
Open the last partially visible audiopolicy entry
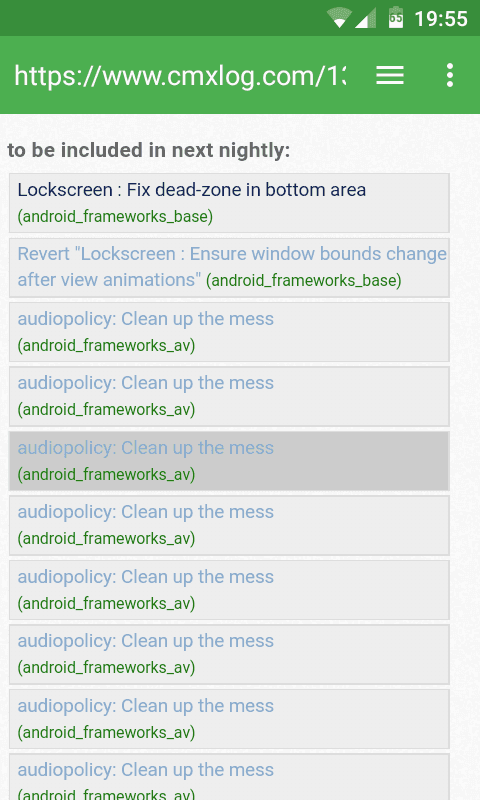point(229,777)
